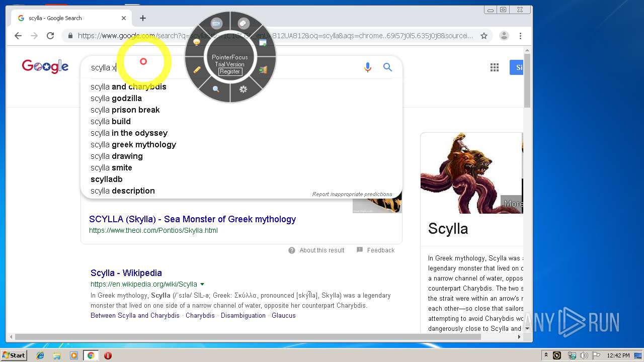Screen dimensions: 644x362
Task: Click the red taskbar icon beside Chrome
Action: pos(108,355)
